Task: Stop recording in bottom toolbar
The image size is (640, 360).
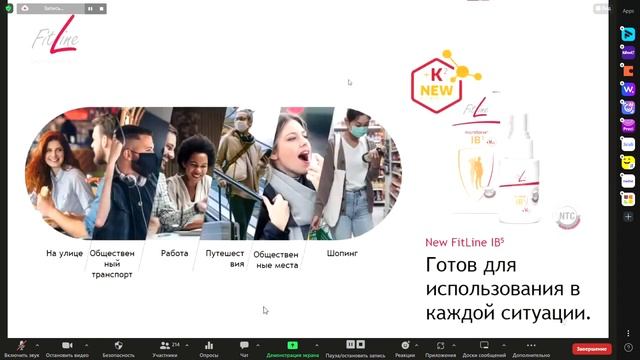Action: click(x=360, y=344)
